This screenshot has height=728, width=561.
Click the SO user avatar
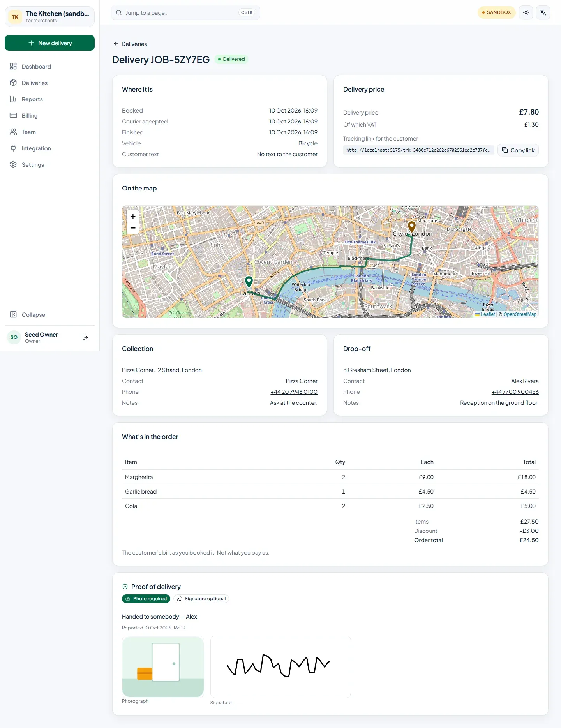coord(14,337)
